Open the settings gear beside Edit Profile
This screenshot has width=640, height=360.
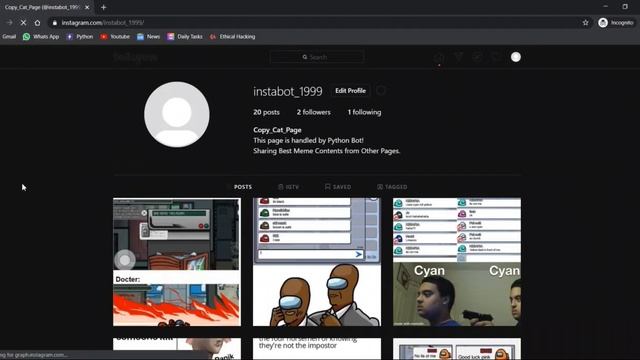pyautogui.click(x=381, y=91)
